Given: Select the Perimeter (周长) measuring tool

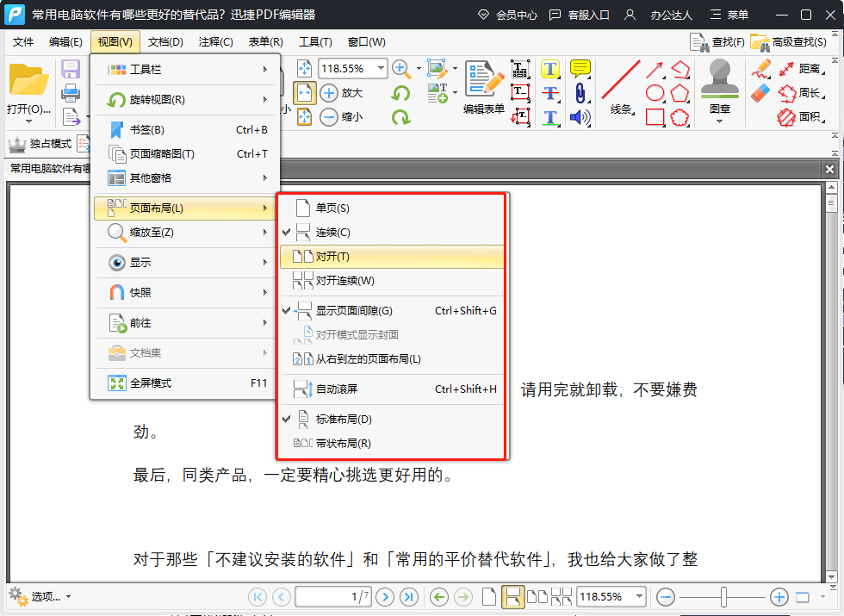Looking at the screenshot, I should [x=802, y=93].
